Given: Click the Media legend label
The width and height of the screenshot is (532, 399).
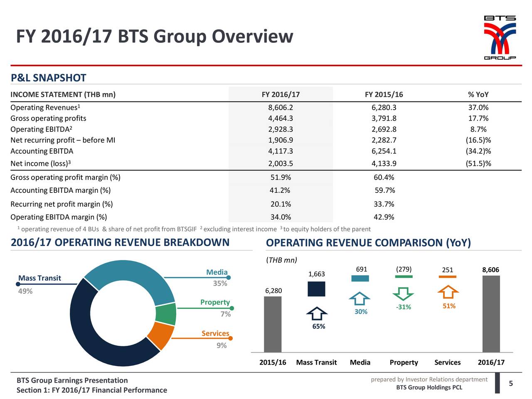Looking at the screenshot, I should click(x=217, y=272).
